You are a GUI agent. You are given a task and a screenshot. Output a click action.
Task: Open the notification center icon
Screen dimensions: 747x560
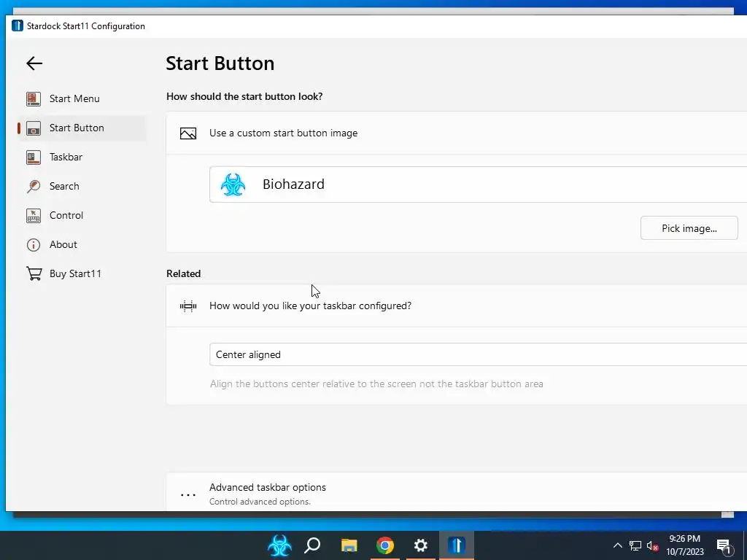[724, 545]
